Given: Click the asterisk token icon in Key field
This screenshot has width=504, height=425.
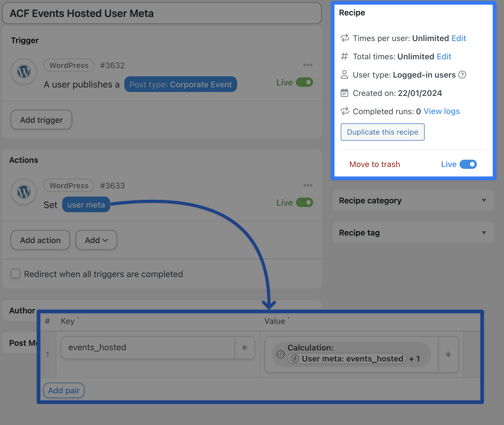Looking at the screenshot, I should [244, 348].
